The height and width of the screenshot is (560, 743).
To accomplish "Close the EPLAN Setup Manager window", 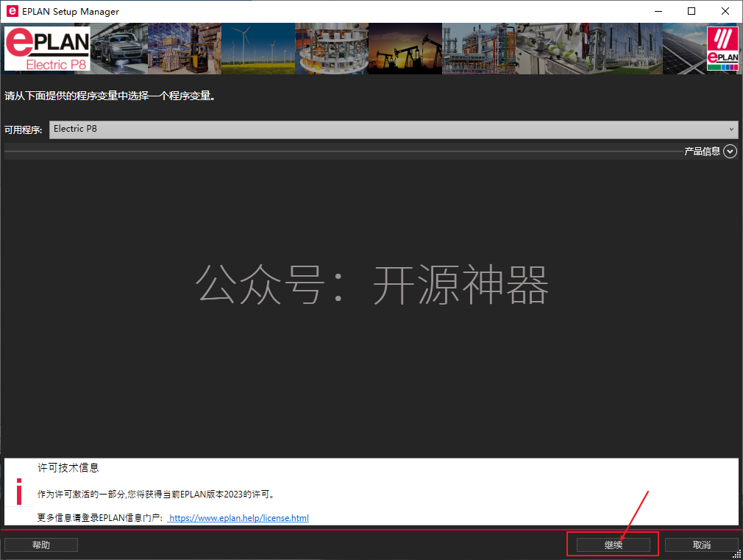I will tap(725, 11).
